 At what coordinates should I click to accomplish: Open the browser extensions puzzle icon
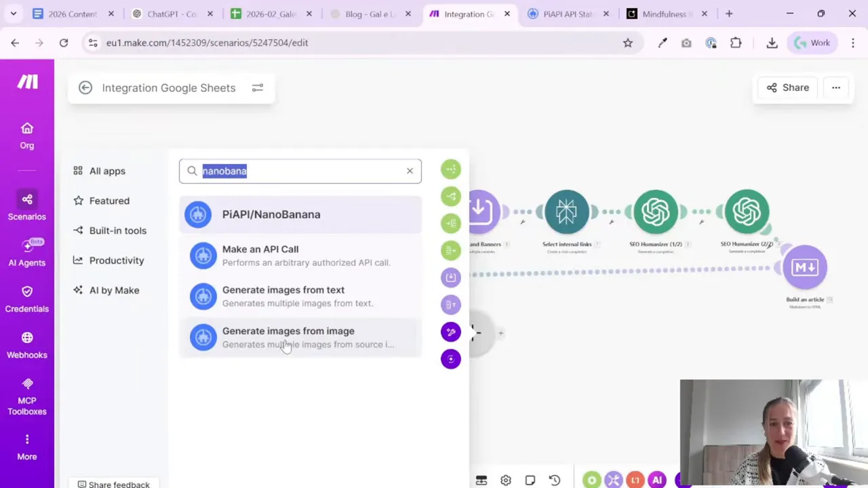coord(736,43)
